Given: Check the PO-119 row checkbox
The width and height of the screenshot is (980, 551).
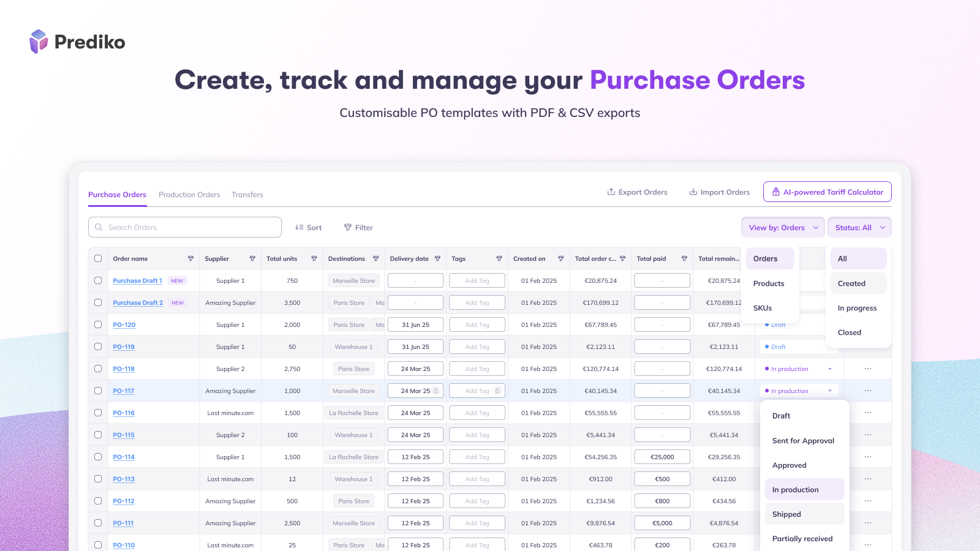Looking at the screenshot, I should point(98,347).
